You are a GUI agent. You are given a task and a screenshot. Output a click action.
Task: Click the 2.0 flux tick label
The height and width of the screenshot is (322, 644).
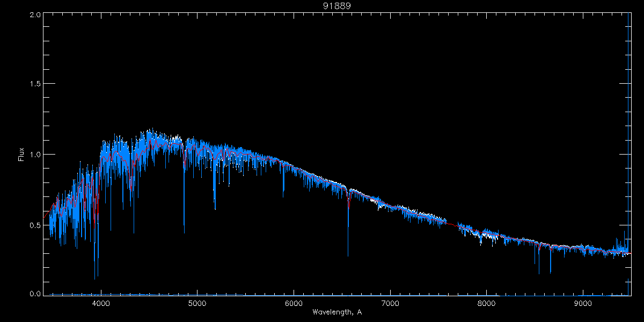[34, 15]
